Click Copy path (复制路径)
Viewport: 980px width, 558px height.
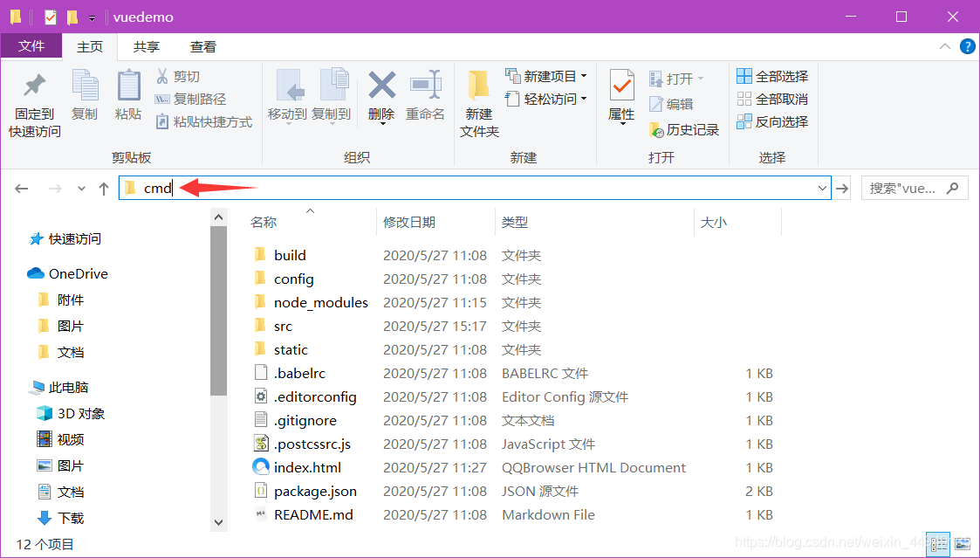pos(190,99)
